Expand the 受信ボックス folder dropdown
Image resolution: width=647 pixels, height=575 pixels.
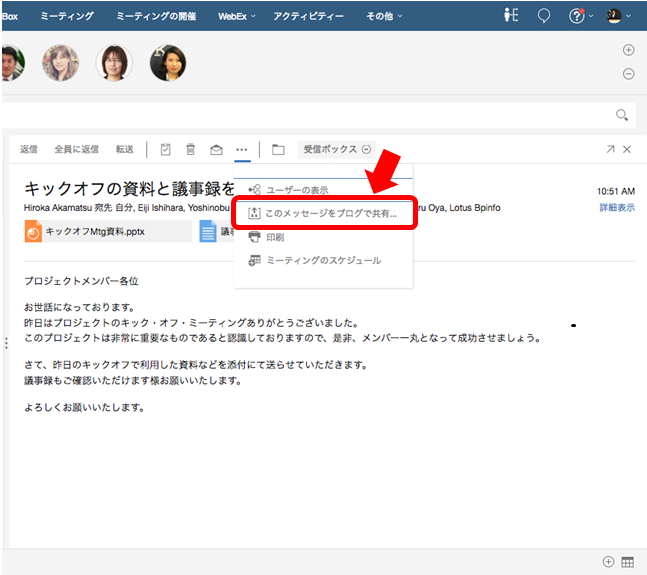click(x=338, y=149)
